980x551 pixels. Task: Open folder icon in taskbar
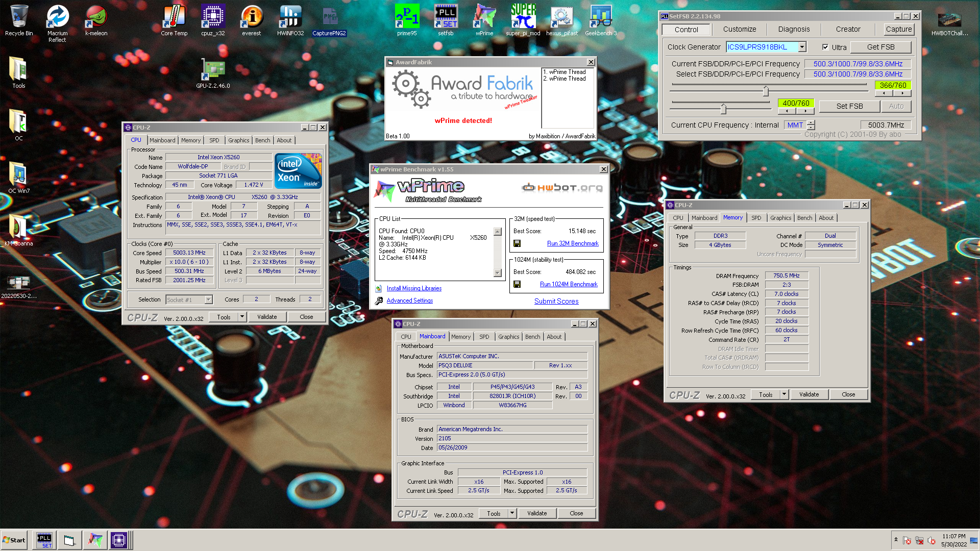69,540
